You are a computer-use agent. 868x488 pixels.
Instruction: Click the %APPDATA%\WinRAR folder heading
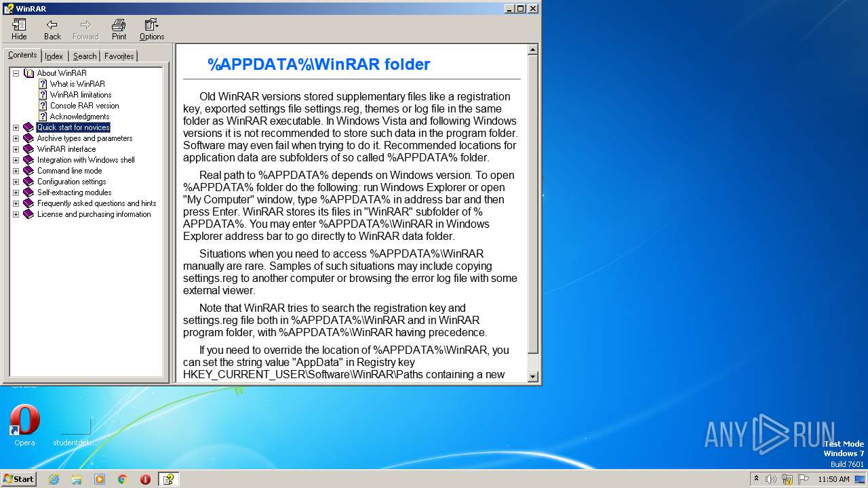(319, 64)
